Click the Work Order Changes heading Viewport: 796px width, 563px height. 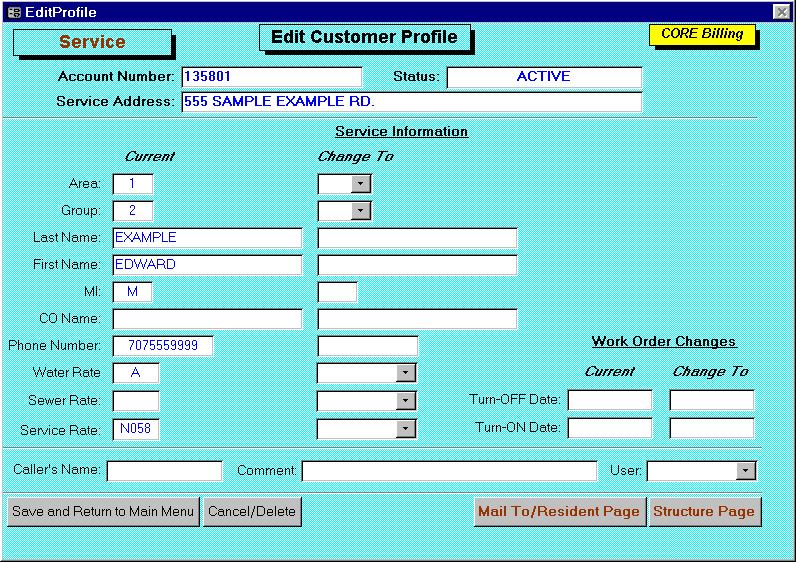(664, 342)
